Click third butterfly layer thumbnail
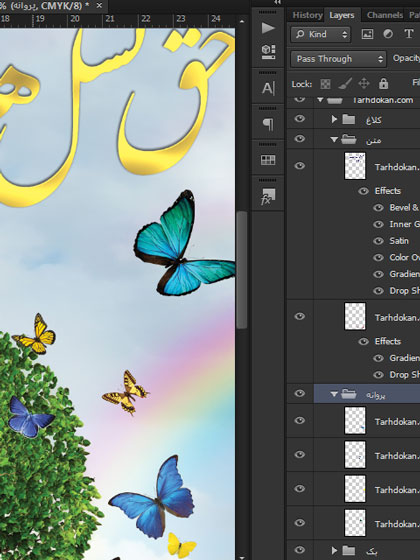The image size is (420, 560). 355,489
